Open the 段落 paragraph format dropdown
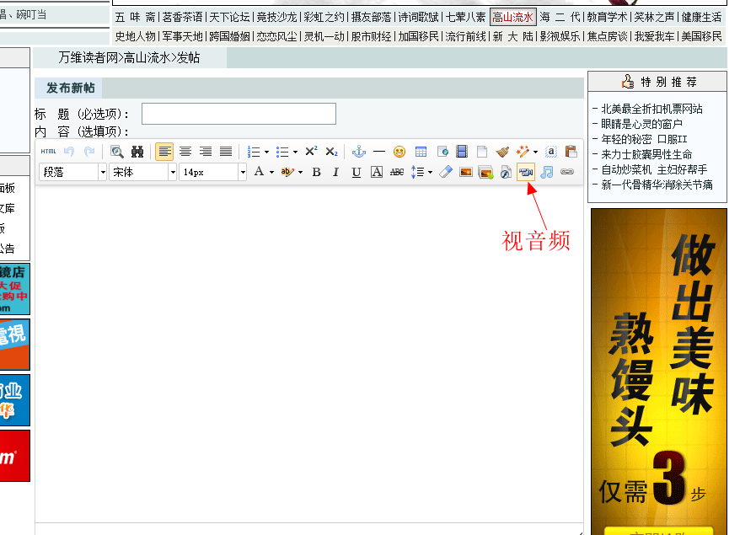The width and height of the screenshot is (756, 535). 73,172
